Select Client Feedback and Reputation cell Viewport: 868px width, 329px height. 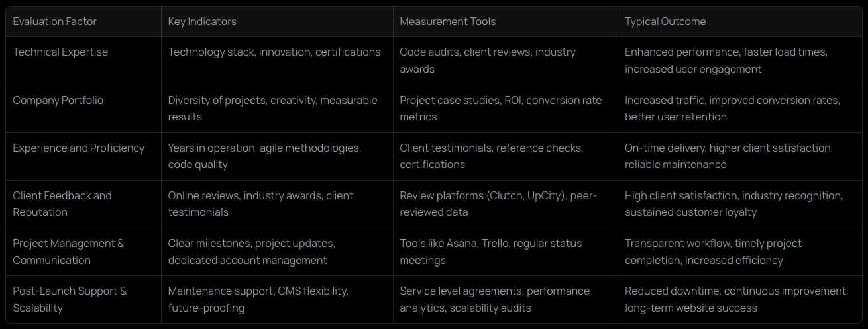coord(83,204)
